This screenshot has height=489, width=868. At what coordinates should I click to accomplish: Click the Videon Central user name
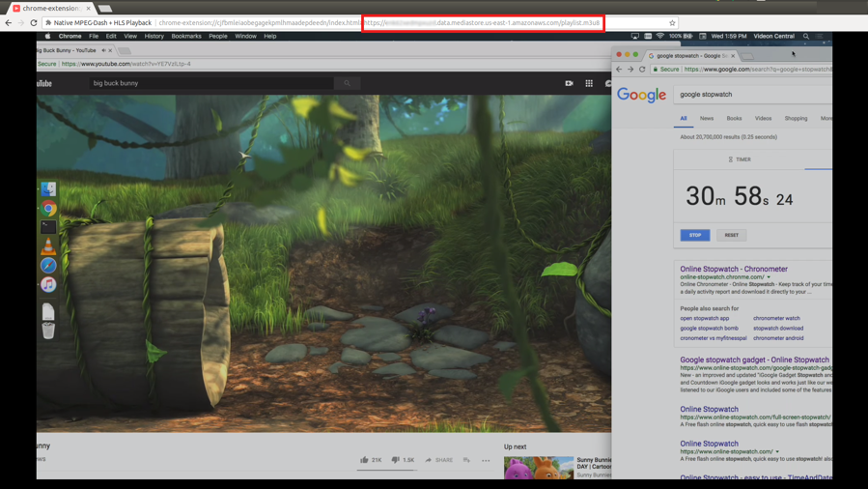[x=774, y=36]
